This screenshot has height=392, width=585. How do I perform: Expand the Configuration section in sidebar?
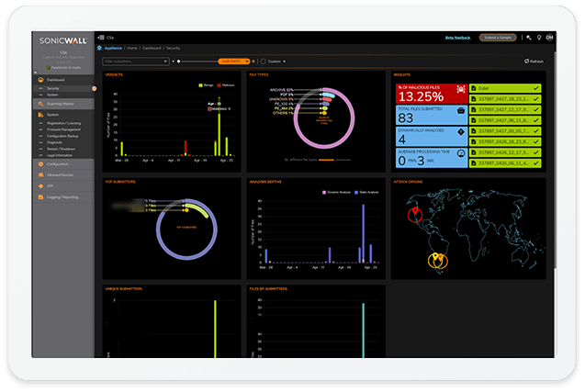[59, 163]
